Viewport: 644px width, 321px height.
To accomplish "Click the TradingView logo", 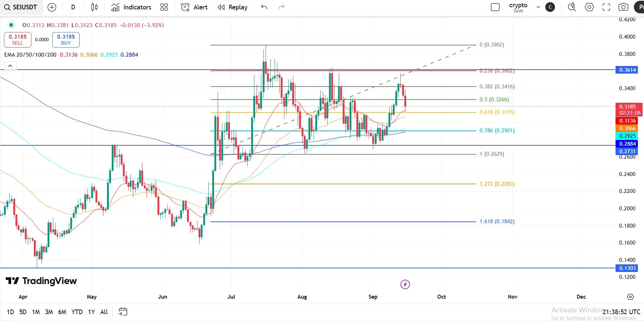I will (41, 281).
